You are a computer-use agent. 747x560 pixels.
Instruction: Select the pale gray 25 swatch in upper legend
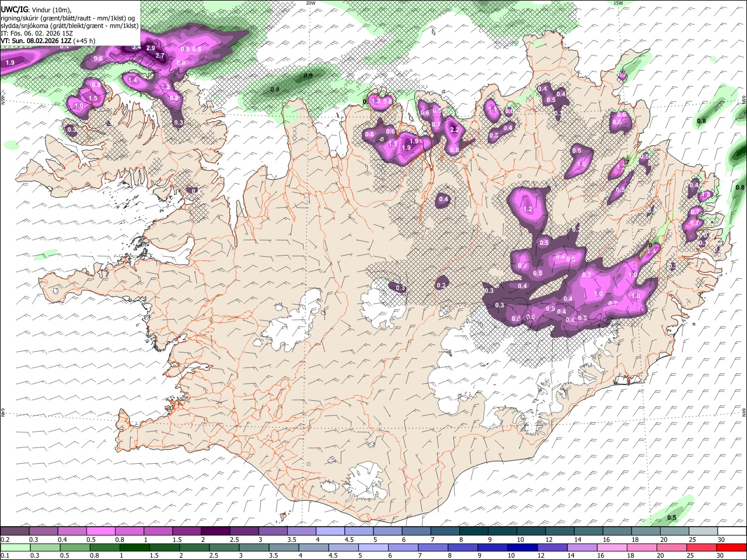pyautogui.click(x=704, y=531)
